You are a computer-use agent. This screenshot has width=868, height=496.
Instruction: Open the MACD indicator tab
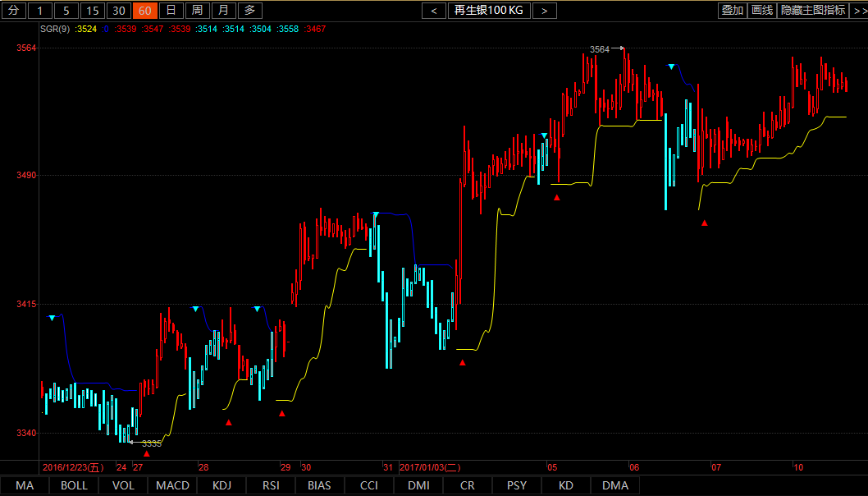coord(172,485)
